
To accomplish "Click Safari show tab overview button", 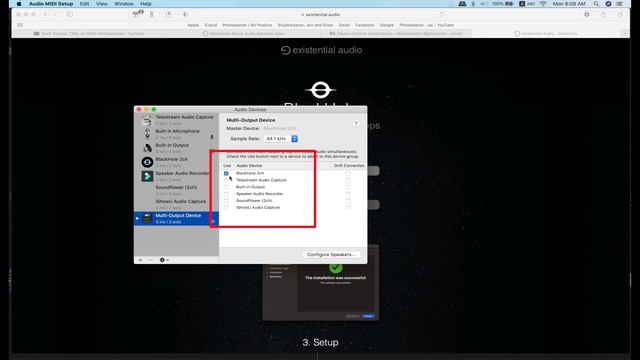I will [x=620, y=14].
